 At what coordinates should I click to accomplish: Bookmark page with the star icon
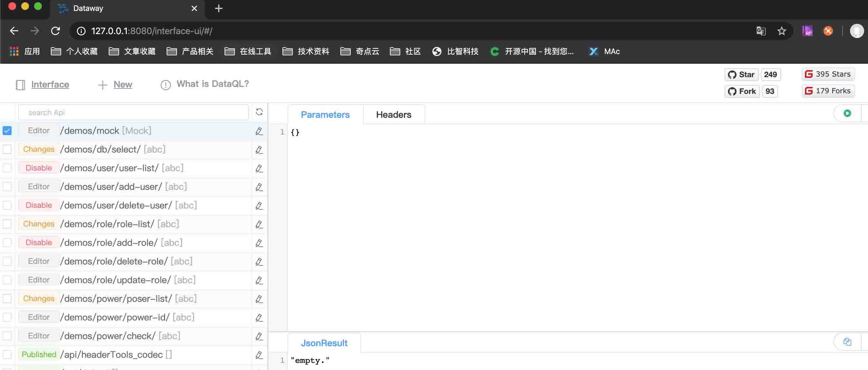click(781, 31)
